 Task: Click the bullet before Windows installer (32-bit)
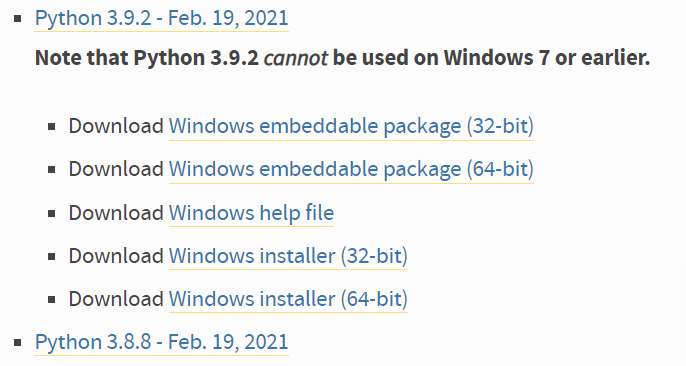point(52,256)
